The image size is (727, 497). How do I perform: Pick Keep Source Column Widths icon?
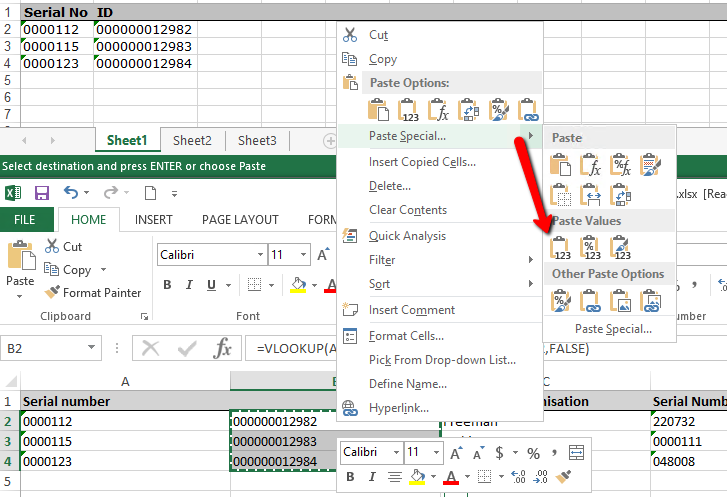[x=590, y=195]
